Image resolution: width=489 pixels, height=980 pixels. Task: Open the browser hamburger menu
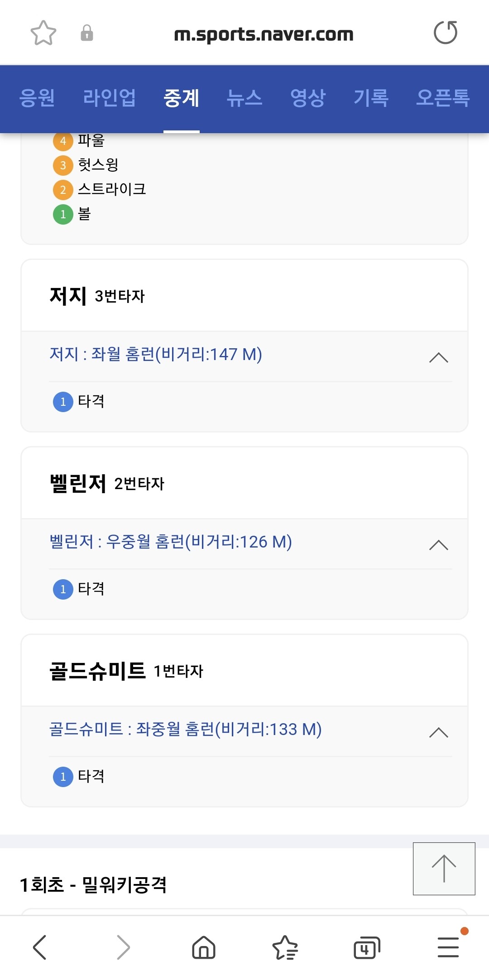pos(448,947)
